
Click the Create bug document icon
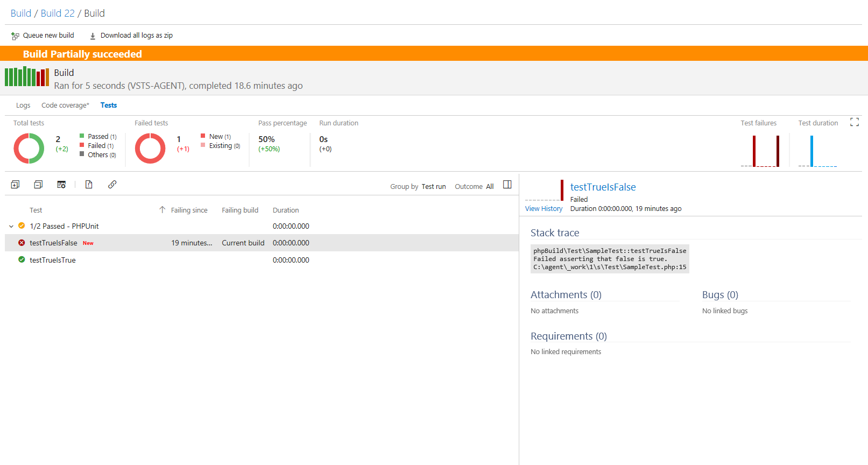point(89,185)
